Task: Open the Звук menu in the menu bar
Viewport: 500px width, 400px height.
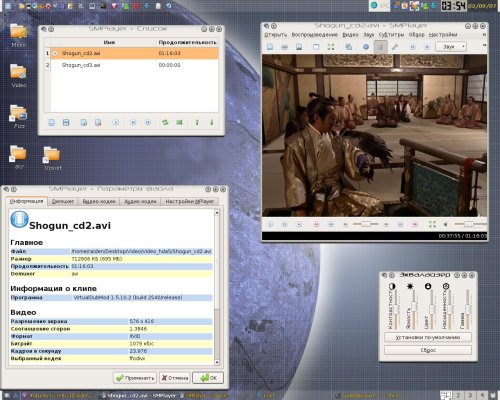Action: point(369,35)
